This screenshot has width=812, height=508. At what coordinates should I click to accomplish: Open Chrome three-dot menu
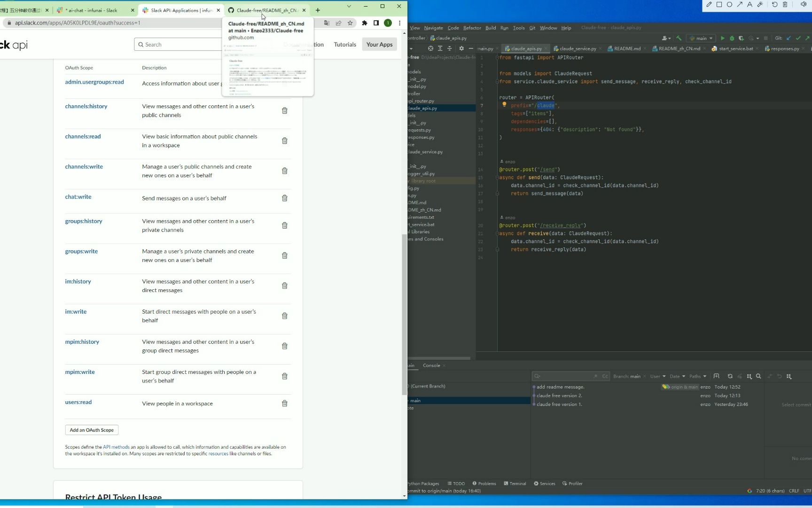[x=399, y=23]
